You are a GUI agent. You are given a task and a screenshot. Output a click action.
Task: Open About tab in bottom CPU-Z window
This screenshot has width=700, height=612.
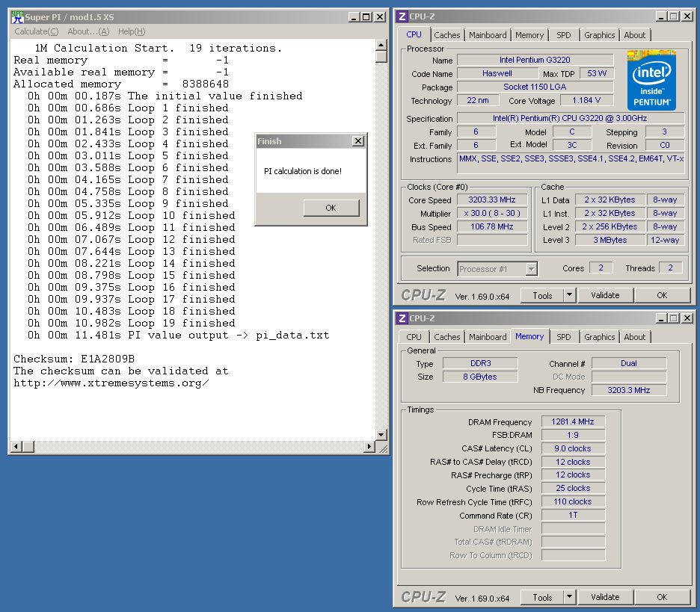point(634,337)
